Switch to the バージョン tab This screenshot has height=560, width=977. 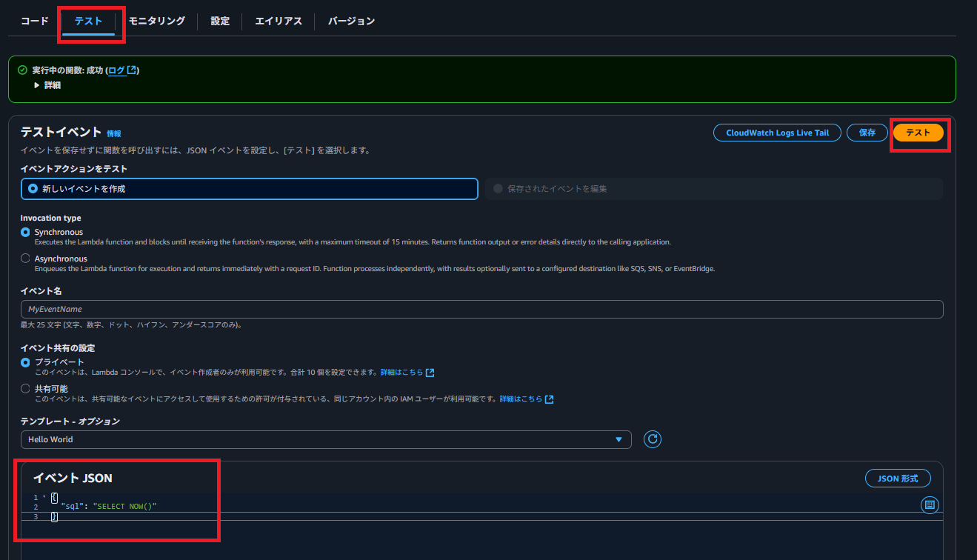pos(351,21)
